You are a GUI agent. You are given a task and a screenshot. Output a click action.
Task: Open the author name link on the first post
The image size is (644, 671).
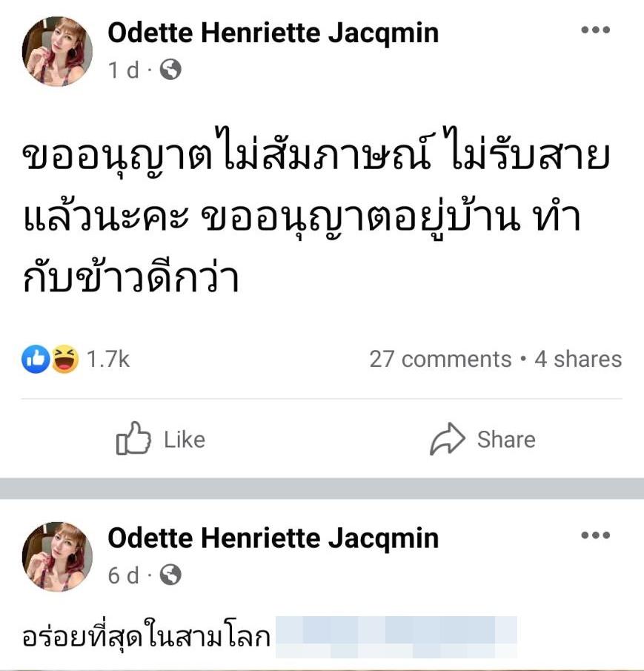click(273, 33)
